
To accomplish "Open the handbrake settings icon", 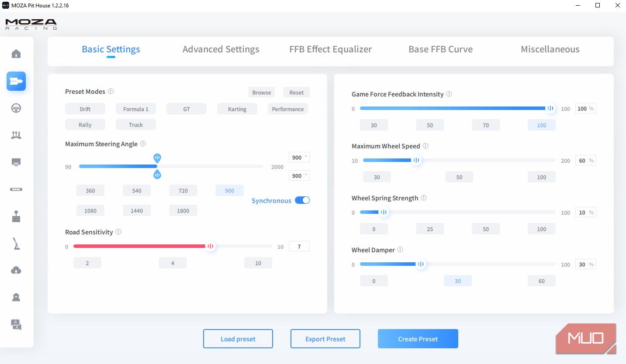I will [x=16, y=244].
